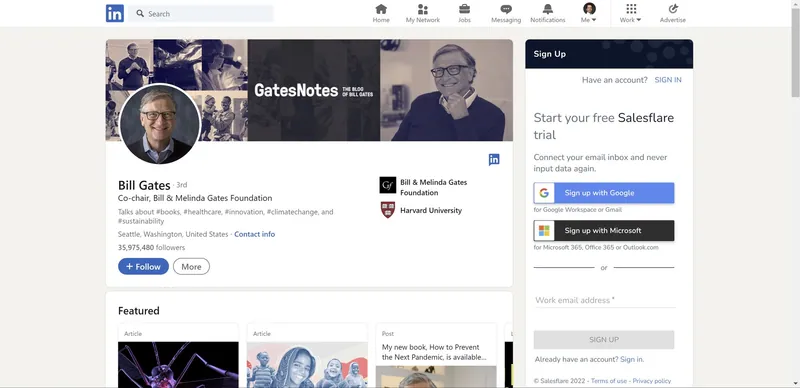Click the Follow button
The height and width of the screenshot is (388, 800).
click(x=143, y=266)
